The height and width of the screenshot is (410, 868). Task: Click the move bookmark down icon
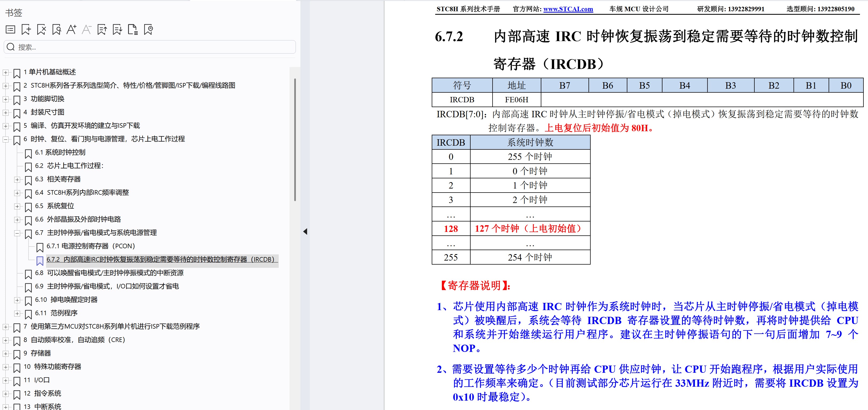[117, 30]
